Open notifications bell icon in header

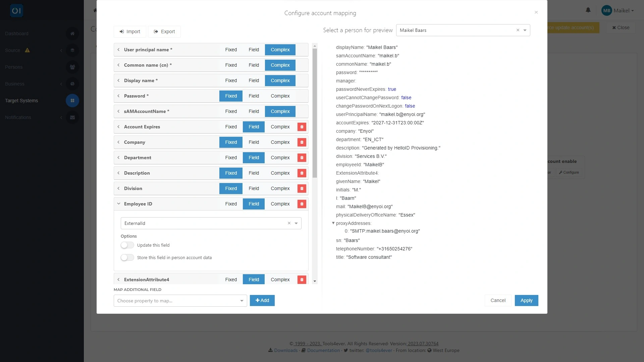tap(588, 10)
